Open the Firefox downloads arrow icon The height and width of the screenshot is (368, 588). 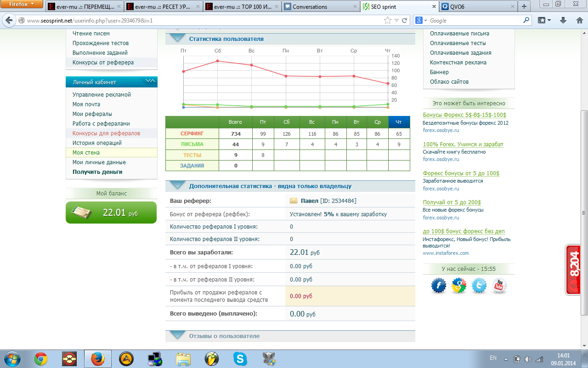coord(563,20)
